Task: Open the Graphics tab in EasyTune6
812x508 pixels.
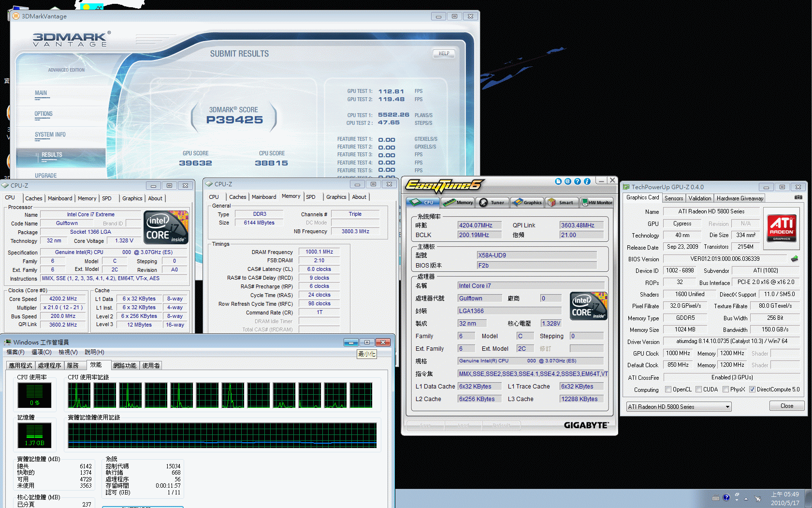Action: tap(527, 202)
